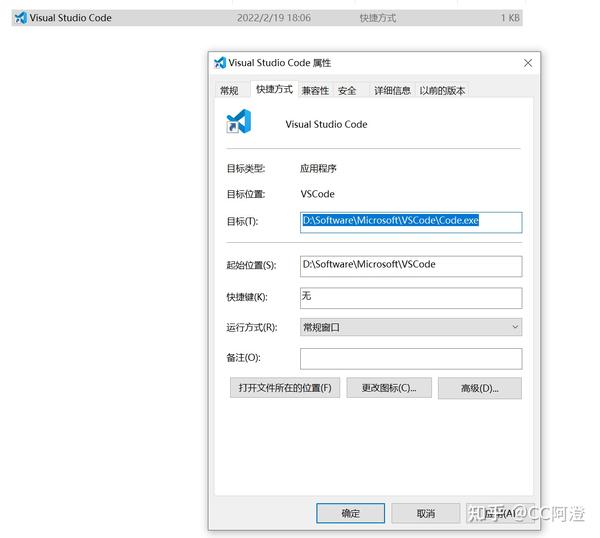
Task: Click the 起始位置 input field
Action: (411, 266)
